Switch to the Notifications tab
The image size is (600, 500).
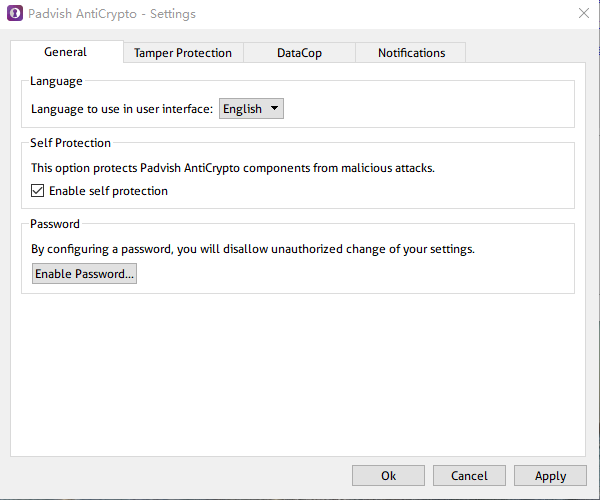(411, 53)
